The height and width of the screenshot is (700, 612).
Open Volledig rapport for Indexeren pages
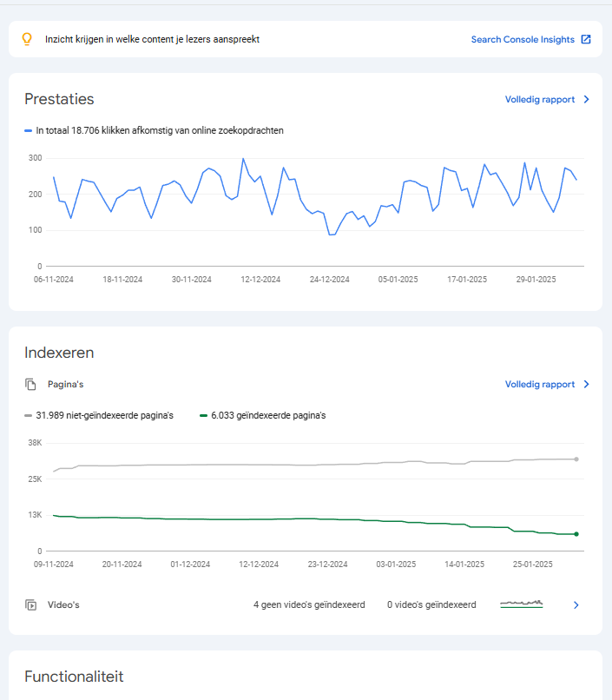pyautogui.click(x=539, y=384)
